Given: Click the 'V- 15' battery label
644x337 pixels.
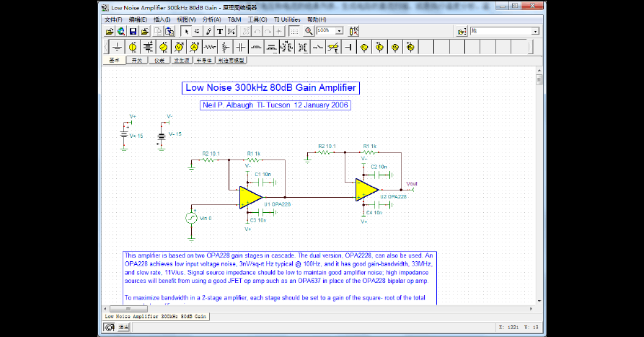Looking at the screenshot, I should tap(175, 134).
